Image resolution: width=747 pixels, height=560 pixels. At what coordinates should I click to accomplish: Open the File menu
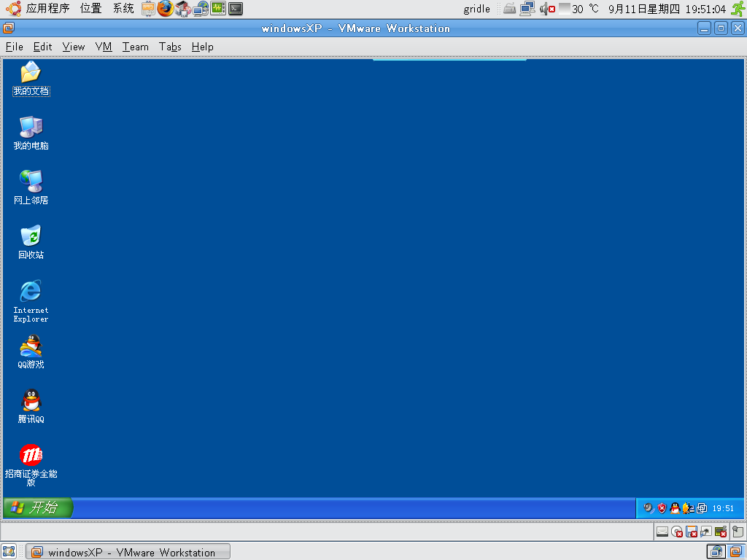15,47
